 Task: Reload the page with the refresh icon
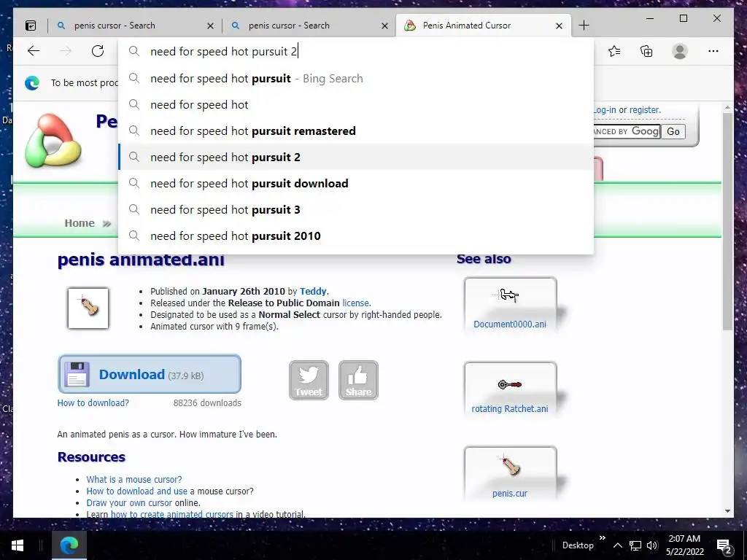click(98, 51)
